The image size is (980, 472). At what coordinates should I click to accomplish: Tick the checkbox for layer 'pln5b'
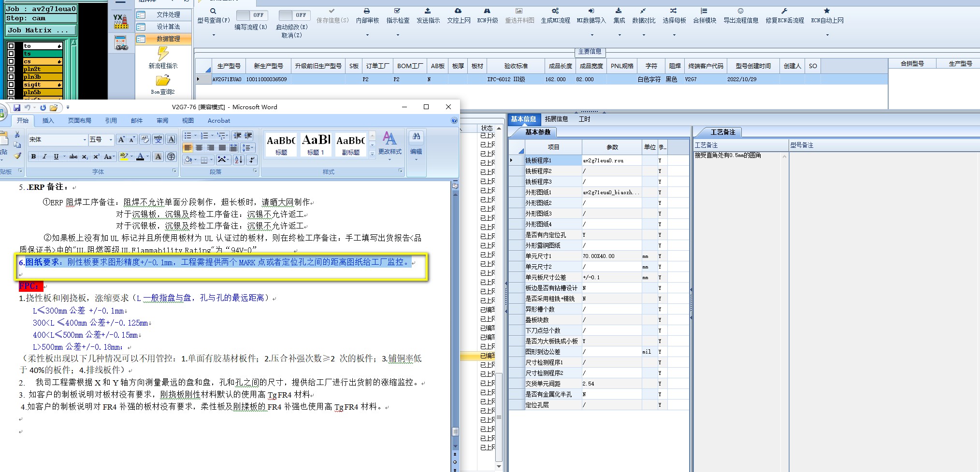coord(11,92)
